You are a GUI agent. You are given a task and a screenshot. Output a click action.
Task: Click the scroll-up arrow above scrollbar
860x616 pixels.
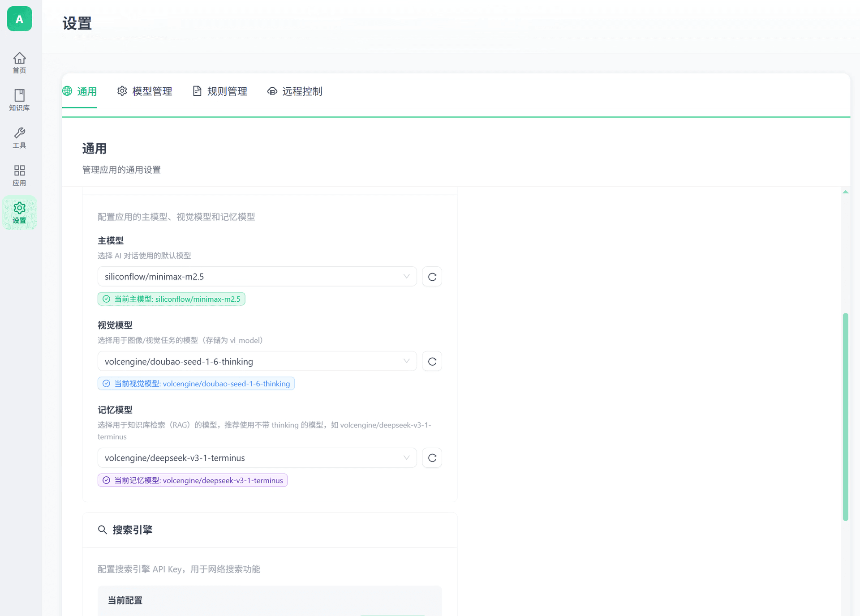845,192
